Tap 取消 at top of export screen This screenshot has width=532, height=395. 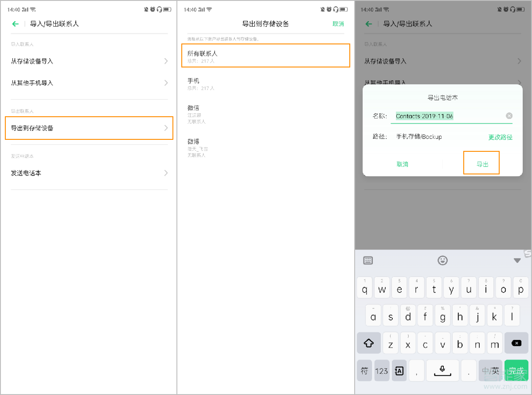(x=338, y=24)
